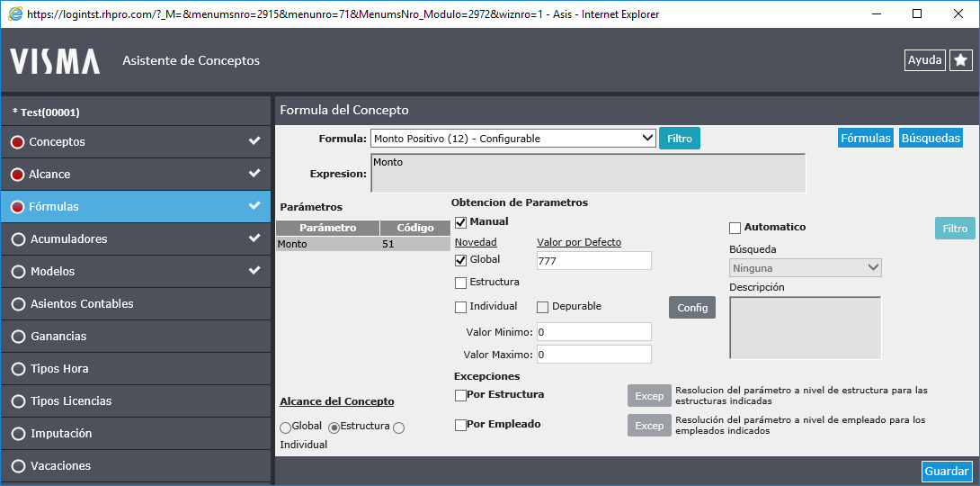Open the Modelos step
The height and width of the screenshot is (486, 980).
pyautogui.click(x=136, y=272)
